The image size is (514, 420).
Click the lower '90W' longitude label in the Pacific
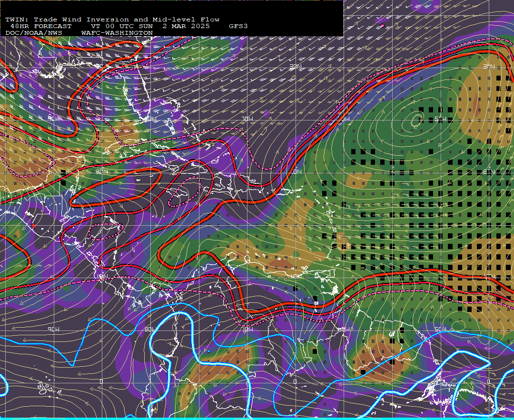(x=54, y=329)
